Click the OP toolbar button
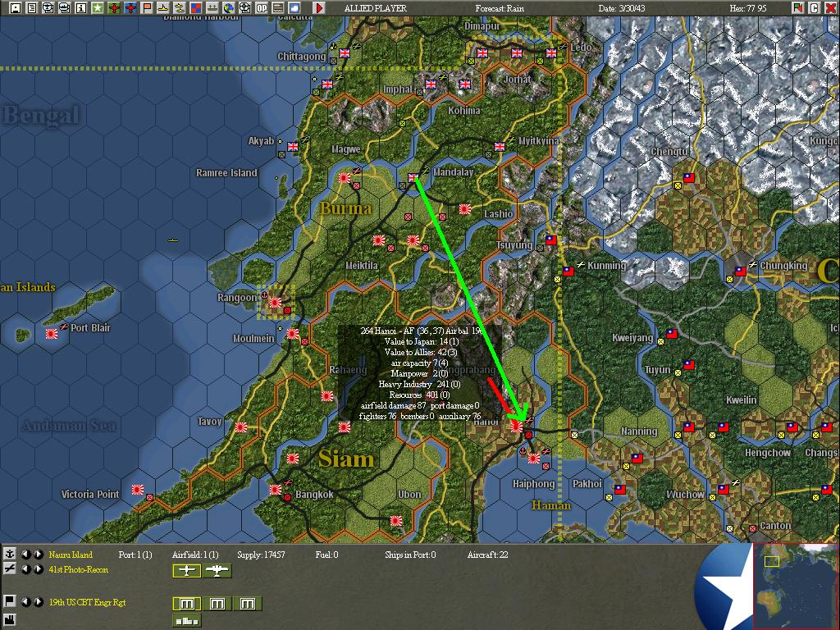The image size is (840, 630). pos(262,8)
